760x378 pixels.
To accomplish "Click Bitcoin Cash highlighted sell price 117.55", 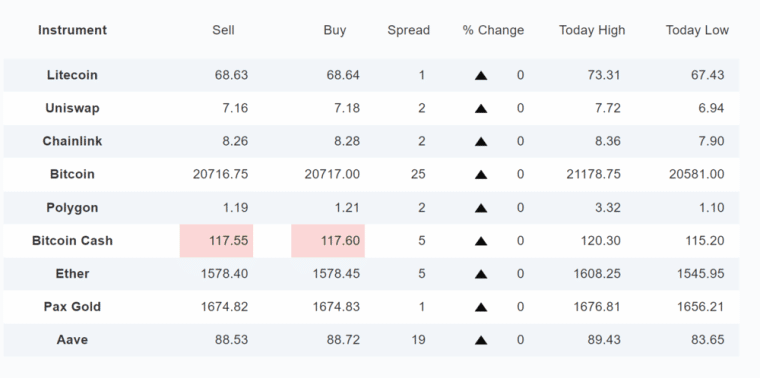I will 216,241.
